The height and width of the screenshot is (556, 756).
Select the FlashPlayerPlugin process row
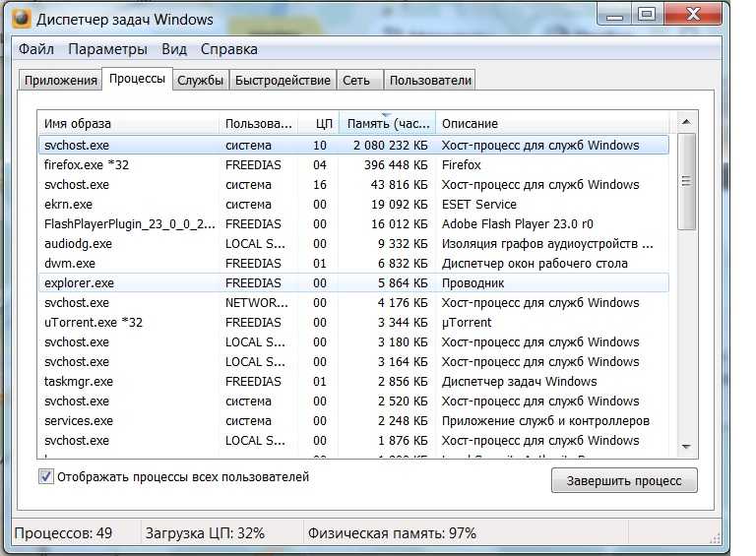[353, 224]
